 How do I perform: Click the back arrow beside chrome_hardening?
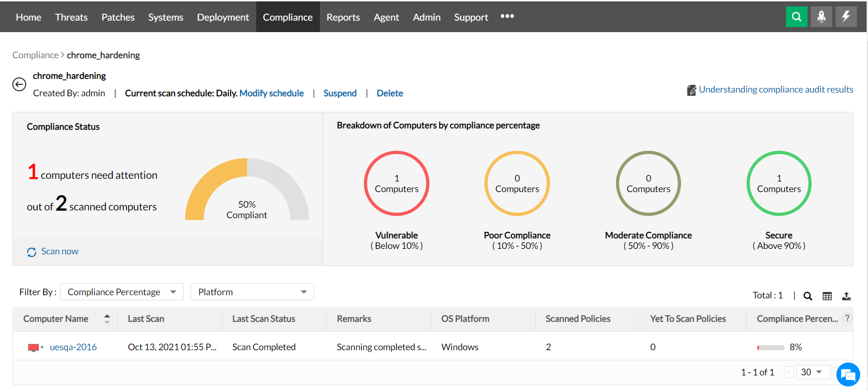(x=19, y=84)
